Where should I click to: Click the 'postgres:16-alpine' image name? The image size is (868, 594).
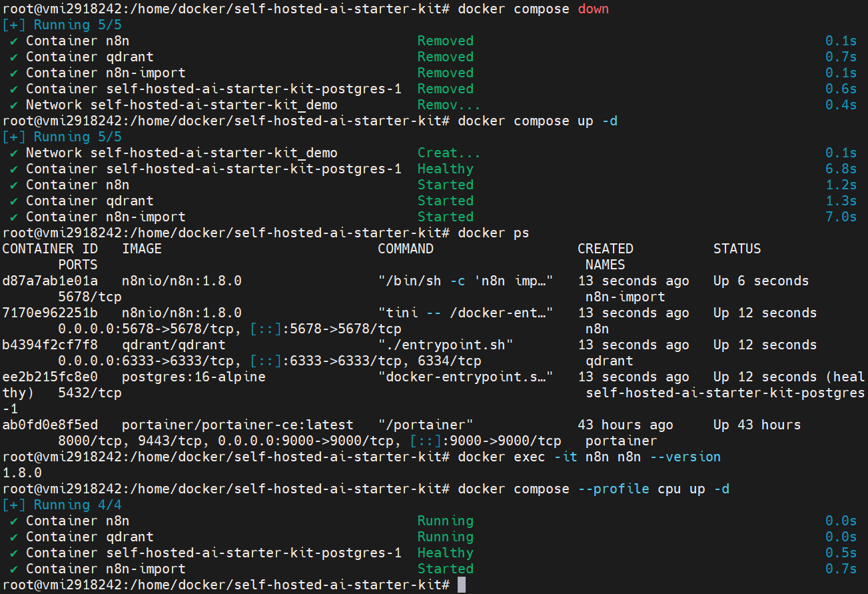pyautogui.click(x=194, y=377)
